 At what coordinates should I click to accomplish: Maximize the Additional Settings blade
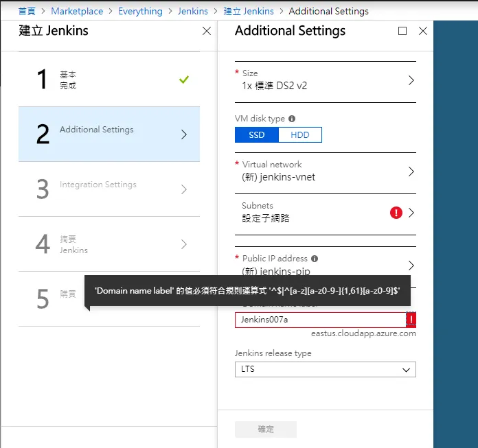click(402, 31)
